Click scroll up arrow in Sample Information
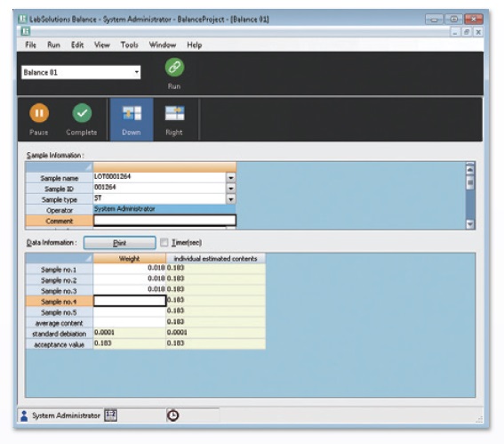The image size is (504, 444). (470, 169)
